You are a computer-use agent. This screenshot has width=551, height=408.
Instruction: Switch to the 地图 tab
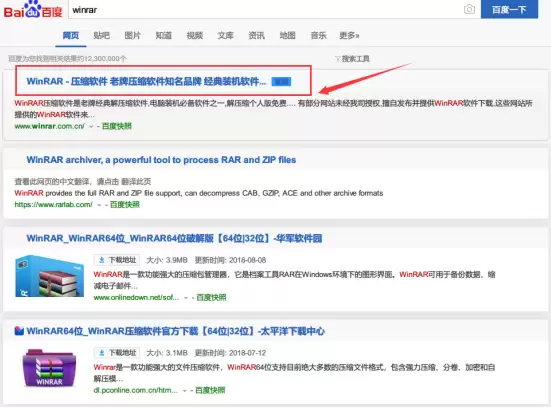coord(287,35)
